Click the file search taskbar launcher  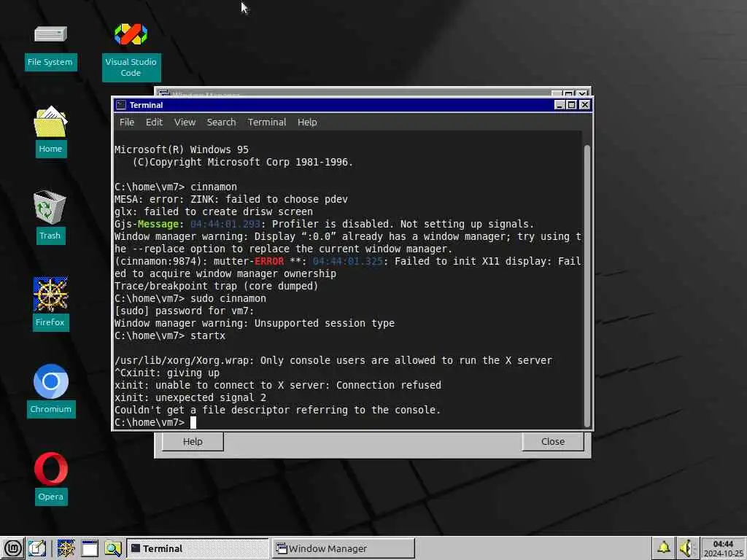(113, 548)
